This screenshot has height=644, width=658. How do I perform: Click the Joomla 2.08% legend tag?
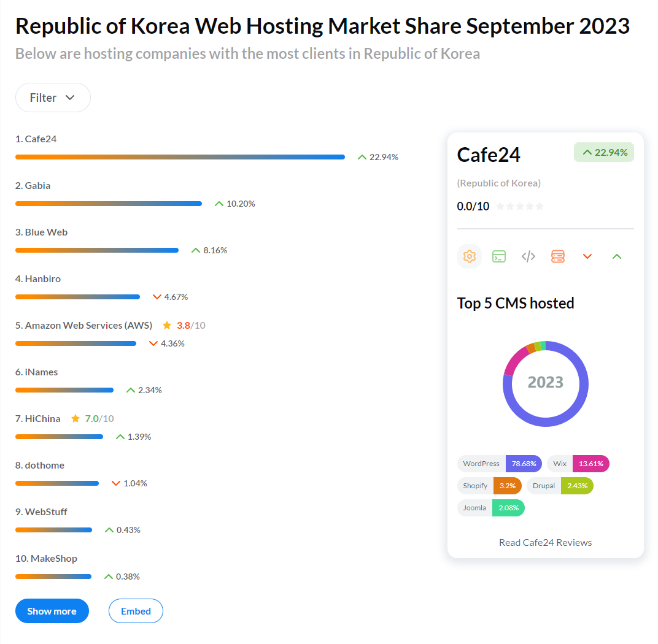(491, 508)
